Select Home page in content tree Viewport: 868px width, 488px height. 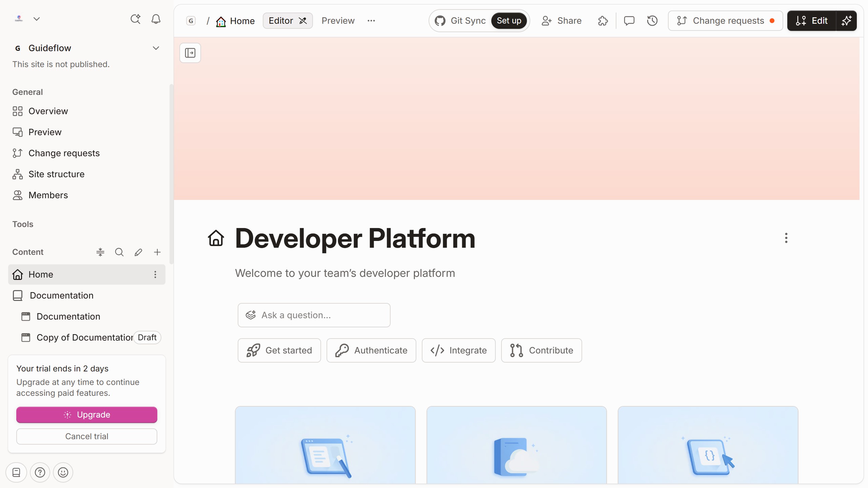(86, 274)
